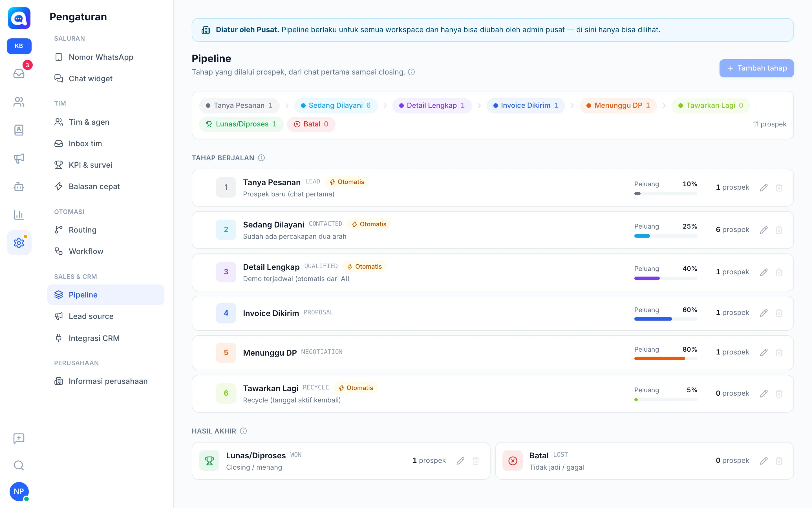Open Routing automation settings
This screenshot has height=508, width=812.
point(106,230)
